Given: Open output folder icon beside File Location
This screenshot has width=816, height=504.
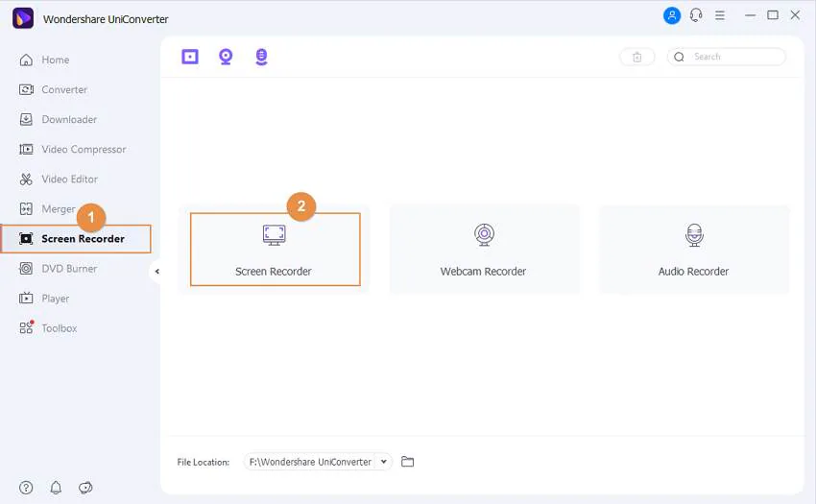Looking at the screenshot, I should pos(407,462).
